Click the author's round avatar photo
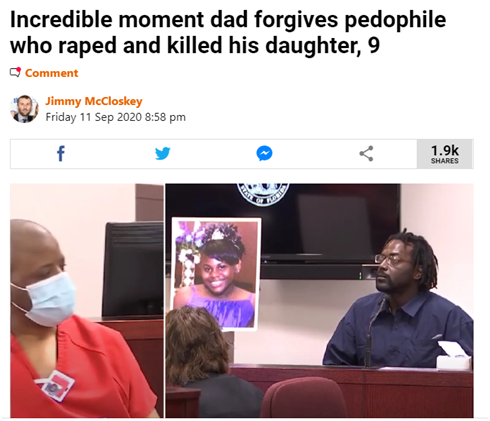Viewport: 490px width, 421px height. pyautogui.click(x=24, y=109)
